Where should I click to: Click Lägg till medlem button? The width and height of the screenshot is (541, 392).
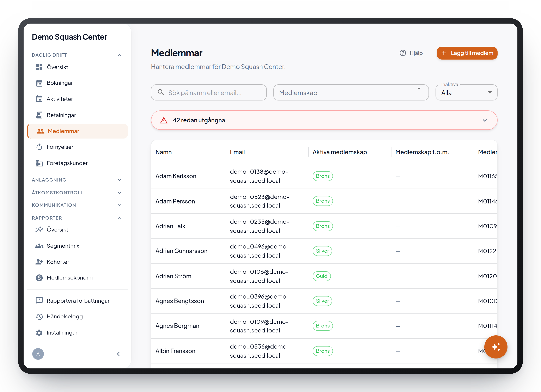pos(467,53)
